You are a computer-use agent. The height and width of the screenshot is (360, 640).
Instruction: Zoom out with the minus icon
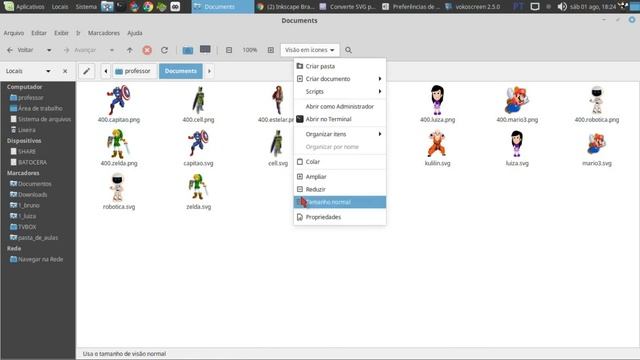click(229, 50)
